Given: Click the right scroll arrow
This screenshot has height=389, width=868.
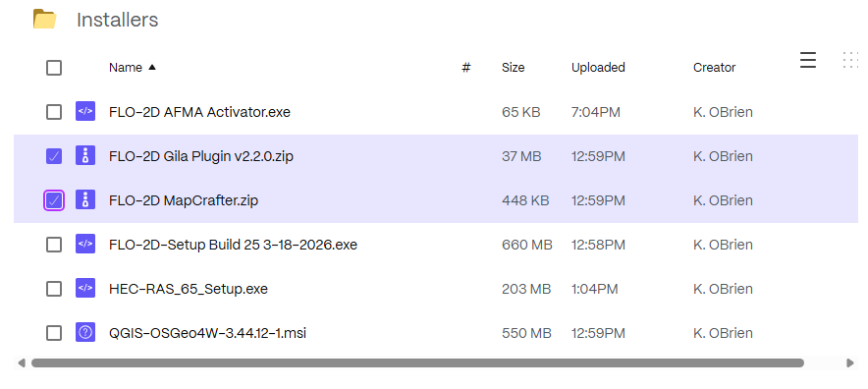Looking at the screenshot, I should 850,362.
